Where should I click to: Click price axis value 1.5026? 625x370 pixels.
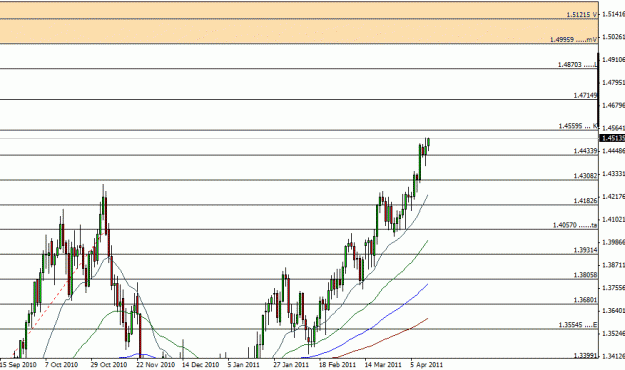click(613, 37)
